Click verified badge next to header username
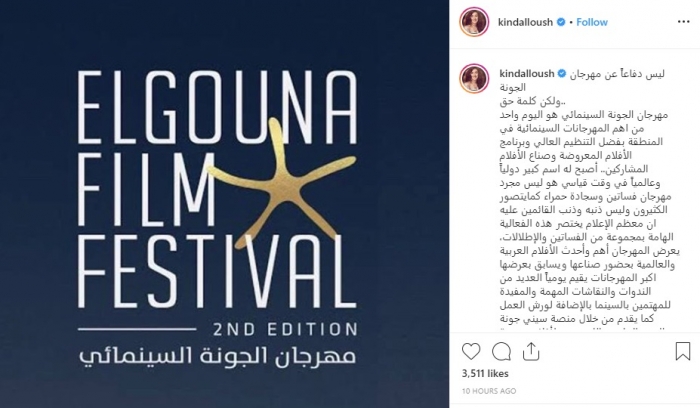700x408 pixels. (x=561, y=22)
